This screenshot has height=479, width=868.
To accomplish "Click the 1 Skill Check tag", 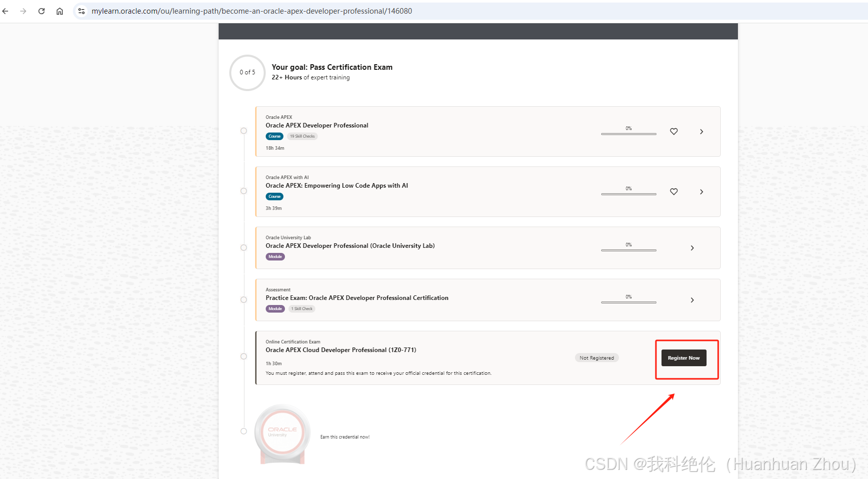I will pyautogui.click(x=302, y=309).
